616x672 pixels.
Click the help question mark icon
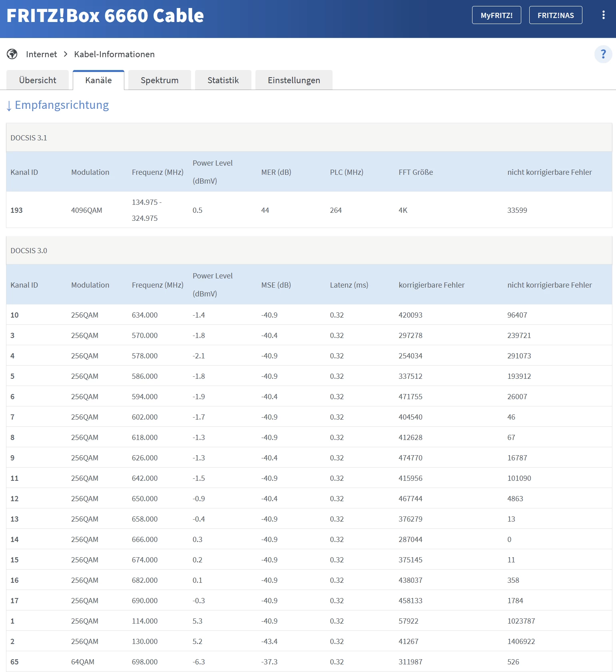[x=603, y=54]
